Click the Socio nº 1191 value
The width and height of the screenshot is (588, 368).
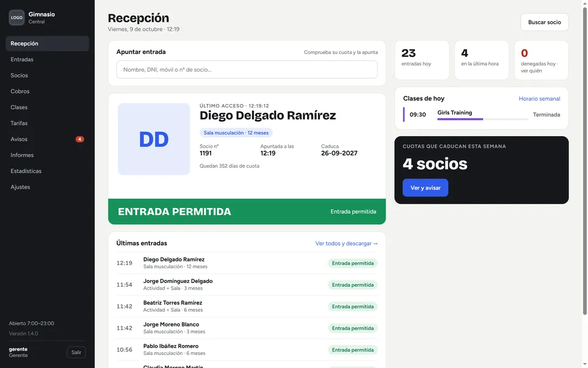click(x=205, y=153)
